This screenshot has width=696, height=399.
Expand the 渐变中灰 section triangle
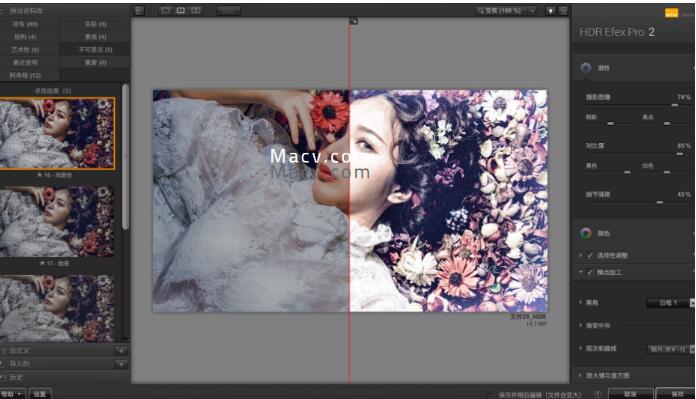581,325
